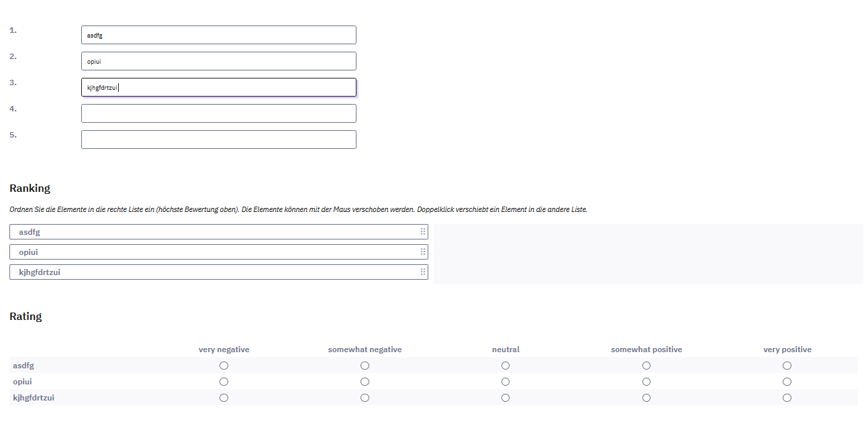Rate opiui as very positive

(787, 382)
